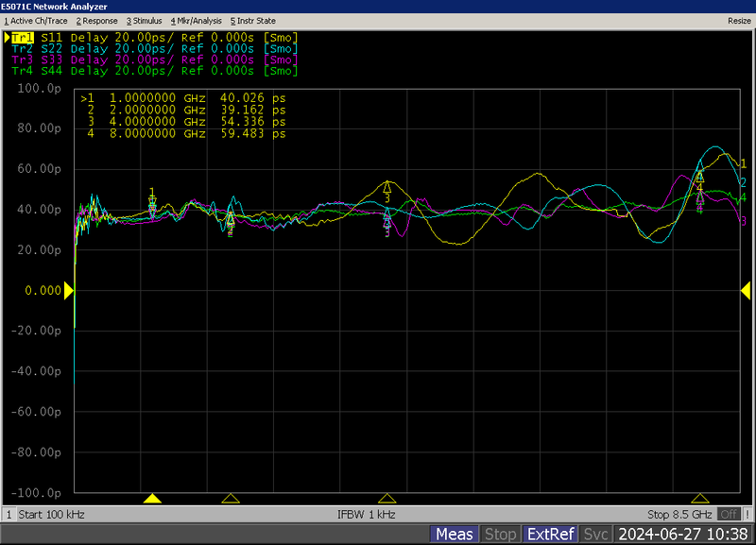756x545 pixels.
Task: Select marker 4 triangle near 8 GHz
Action: (699, 499)
